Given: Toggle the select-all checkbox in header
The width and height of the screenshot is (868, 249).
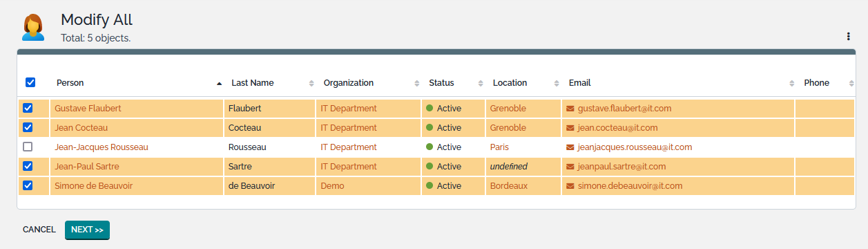Looking at the screenshot, I should [30, 82].
